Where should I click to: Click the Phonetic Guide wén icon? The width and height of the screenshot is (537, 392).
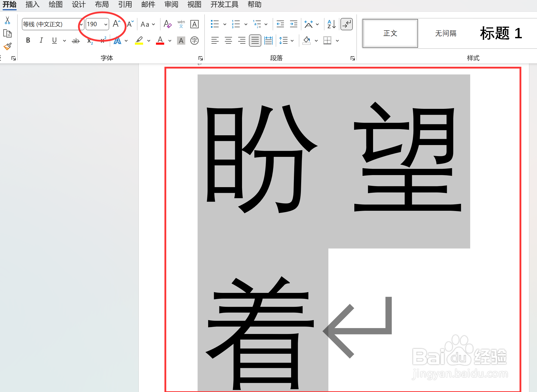click(x=181, y=24)
